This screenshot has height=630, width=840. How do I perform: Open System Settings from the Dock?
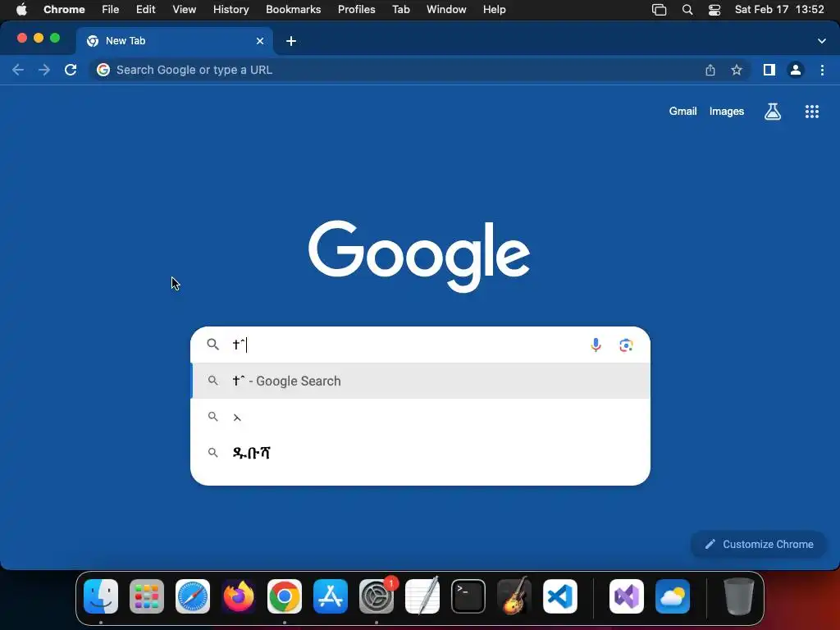(377, 596)
